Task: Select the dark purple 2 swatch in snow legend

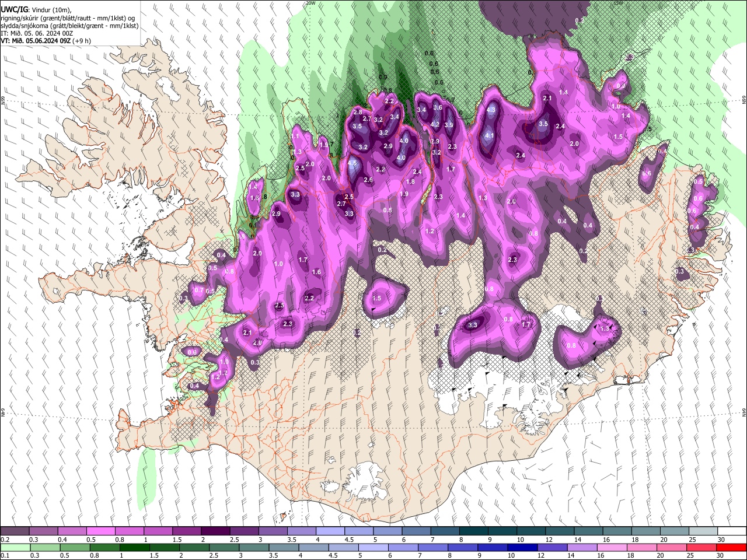Action: point(215,531)
